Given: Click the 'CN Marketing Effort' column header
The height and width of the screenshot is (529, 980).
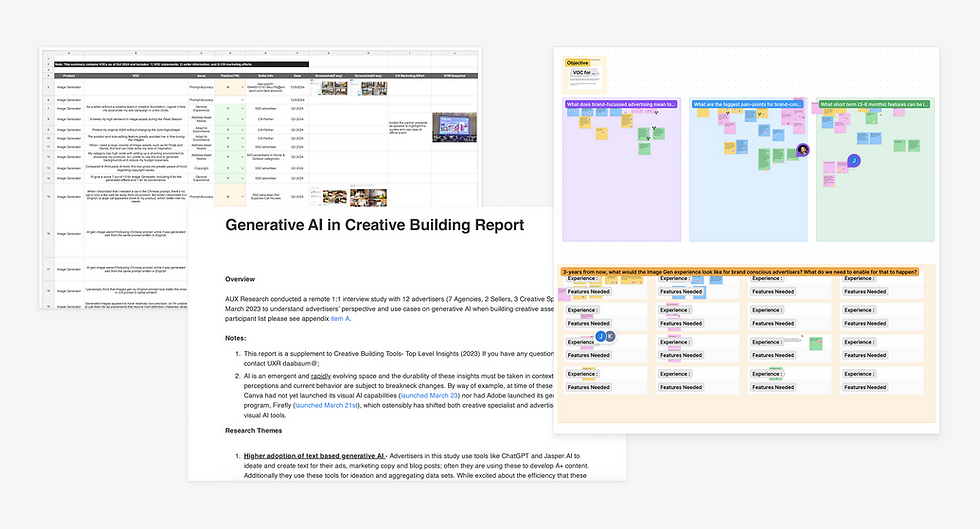Looking at the screenshot, I should (409, 76).
